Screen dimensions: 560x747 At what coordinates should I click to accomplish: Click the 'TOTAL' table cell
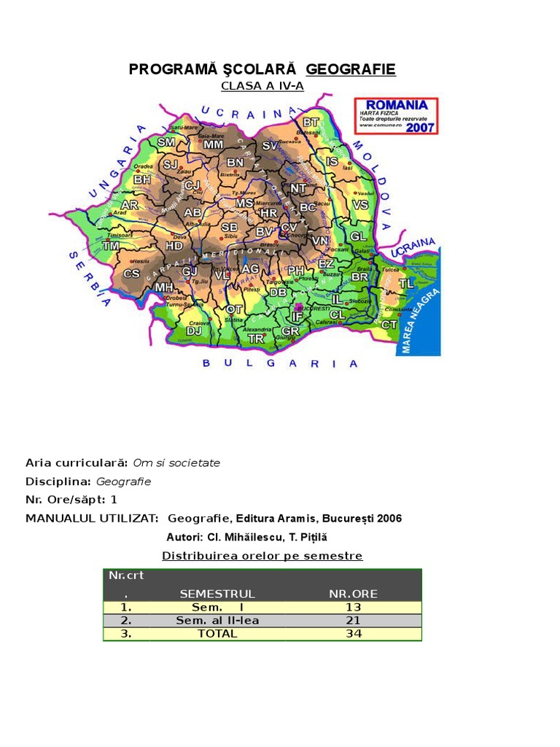[217, 634]
